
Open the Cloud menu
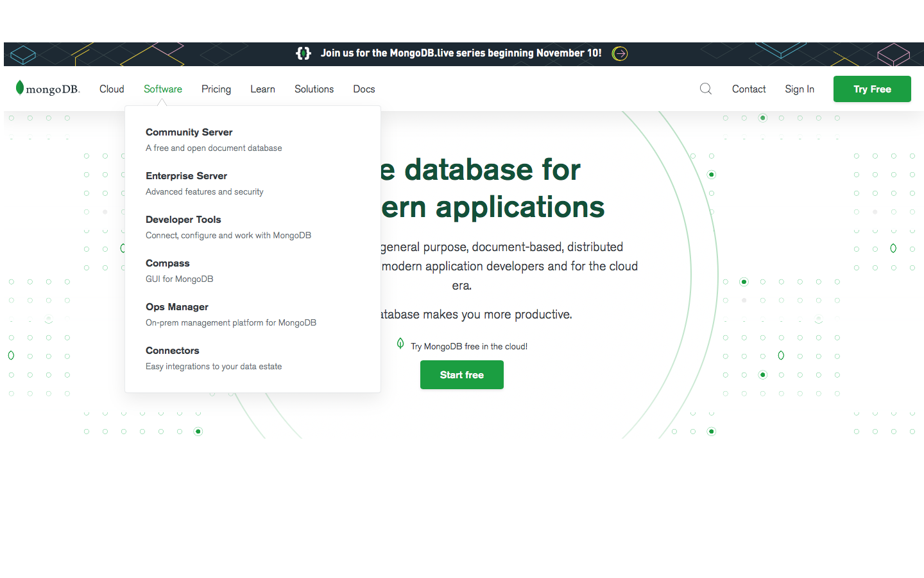(112, 89)
